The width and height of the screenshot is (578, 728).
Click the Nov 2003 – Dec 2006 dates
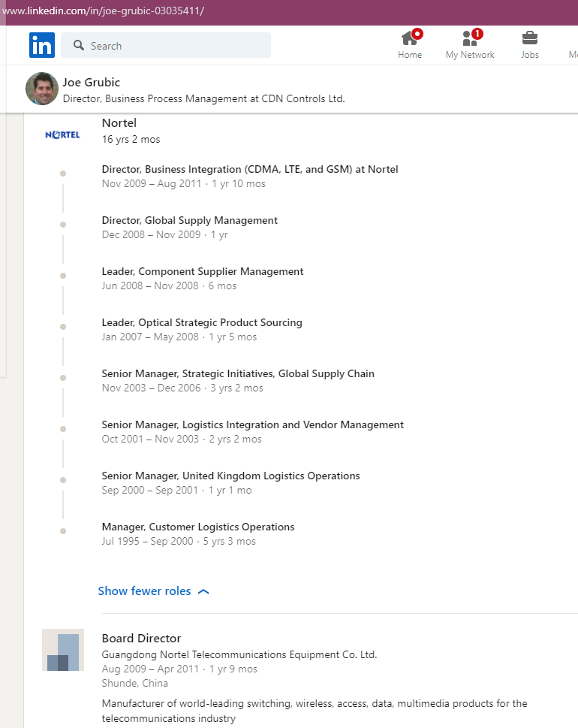coord(151,388)
